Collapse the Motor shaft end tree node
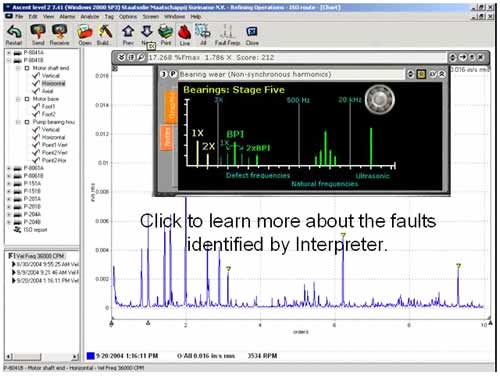This screenshot has width=500, height=376. [x=19, y=68]
